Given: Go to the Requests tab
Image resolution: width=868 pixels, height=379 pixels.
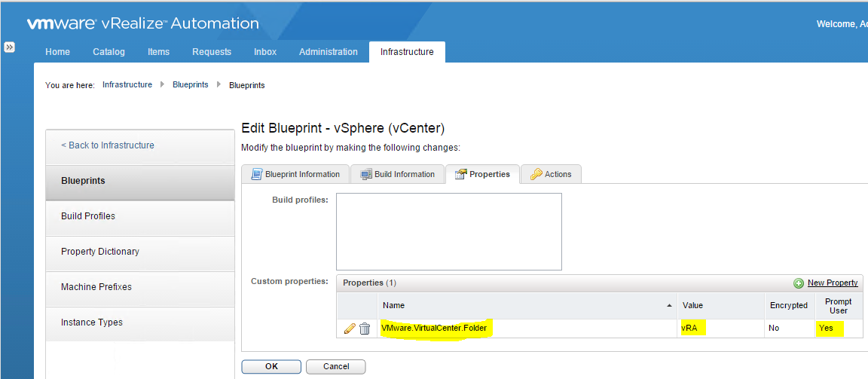Looking at the screenshot, I should pyautogui.click(x=212, y=51).
